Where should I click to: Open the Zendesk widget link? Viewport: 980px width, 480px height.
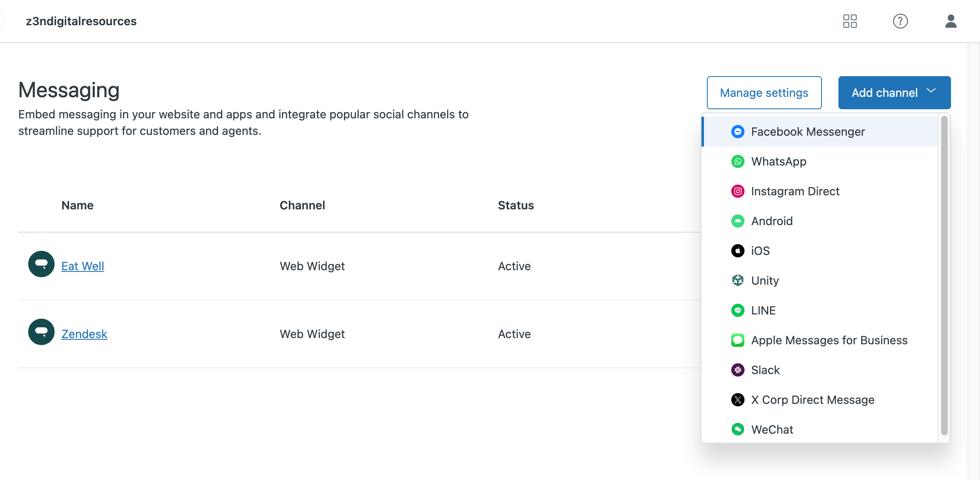click(84, 334)
